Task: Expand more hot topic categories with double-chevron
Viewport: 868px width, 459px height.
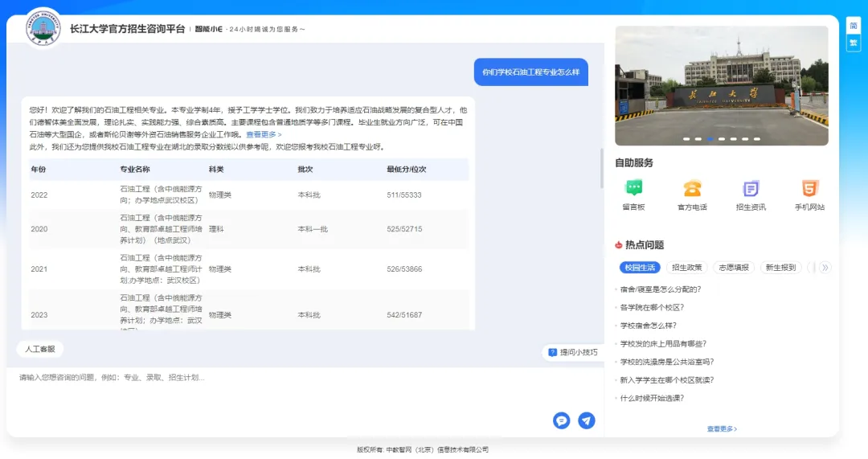Action: [824, 268]
